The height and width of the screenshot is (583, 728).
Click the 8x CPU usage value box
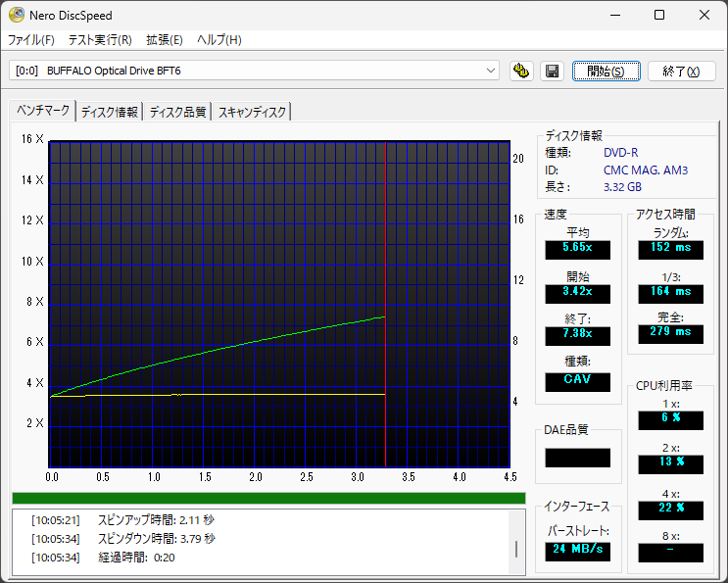click(670, 553)
